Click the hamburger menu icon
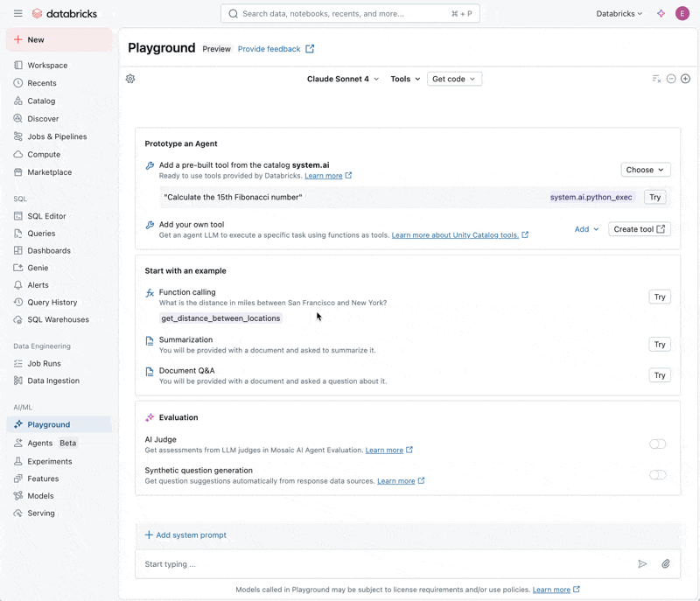Screen dimensions: 700x601 pos(18,14)
